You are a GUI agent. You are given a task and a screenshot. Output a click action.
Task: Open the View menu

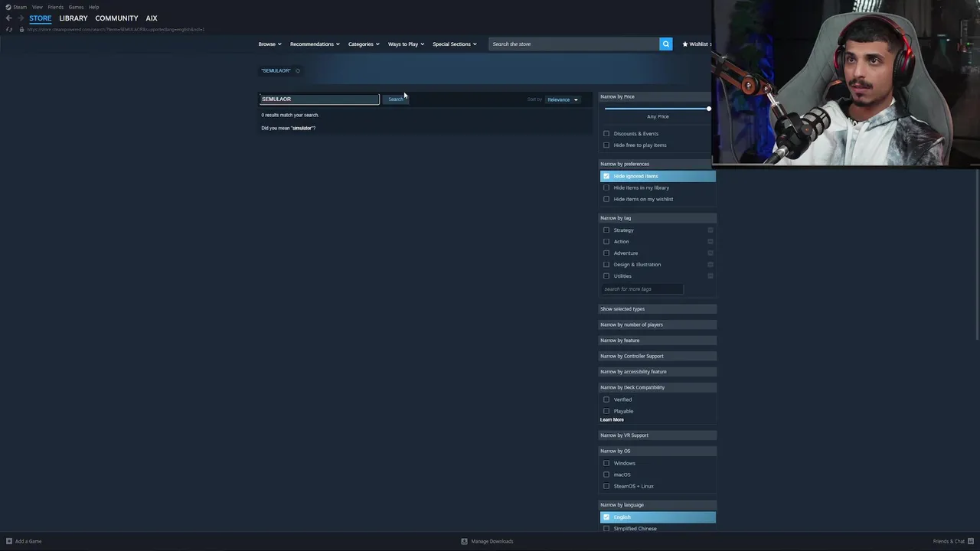37,7
